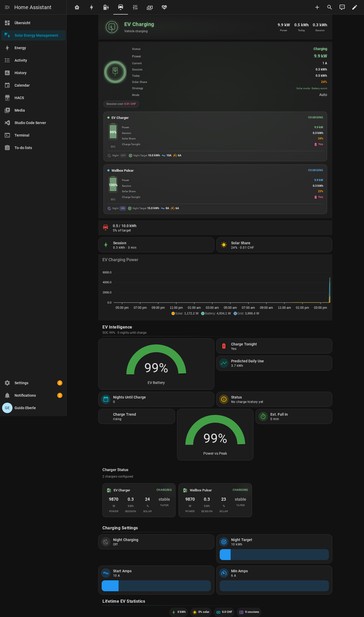Image resolution: width=364 pixels, height=617 pixels.
Task: Click the 0 sessions lifetime chip
Action: tap(249, 612)
